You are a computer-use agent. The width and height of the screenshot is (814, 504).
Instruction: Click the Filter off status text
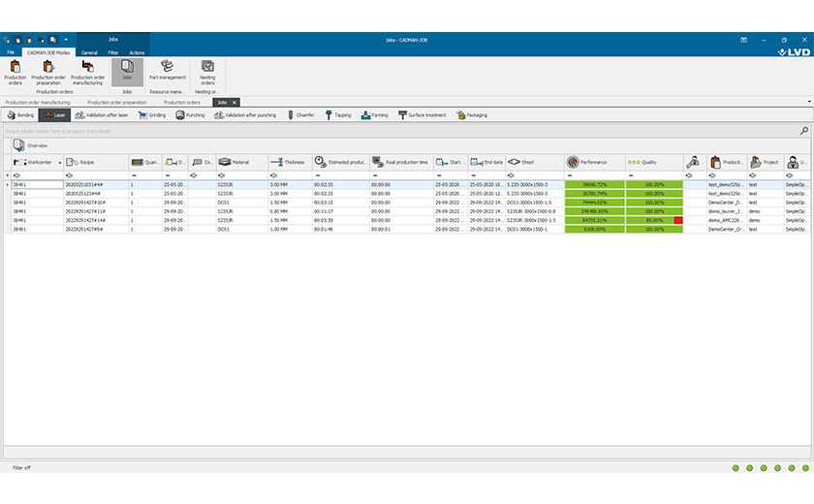(x=21, y=468)
